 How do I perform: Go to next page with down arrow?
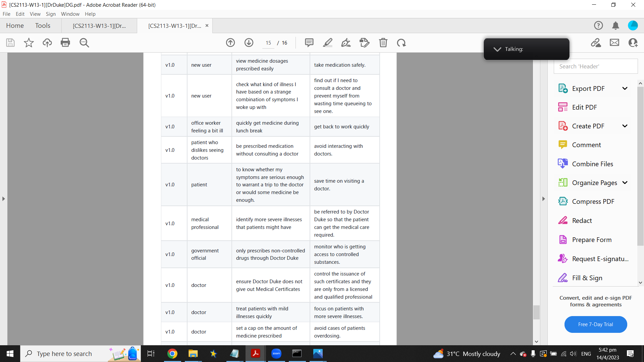pos(249,43)
